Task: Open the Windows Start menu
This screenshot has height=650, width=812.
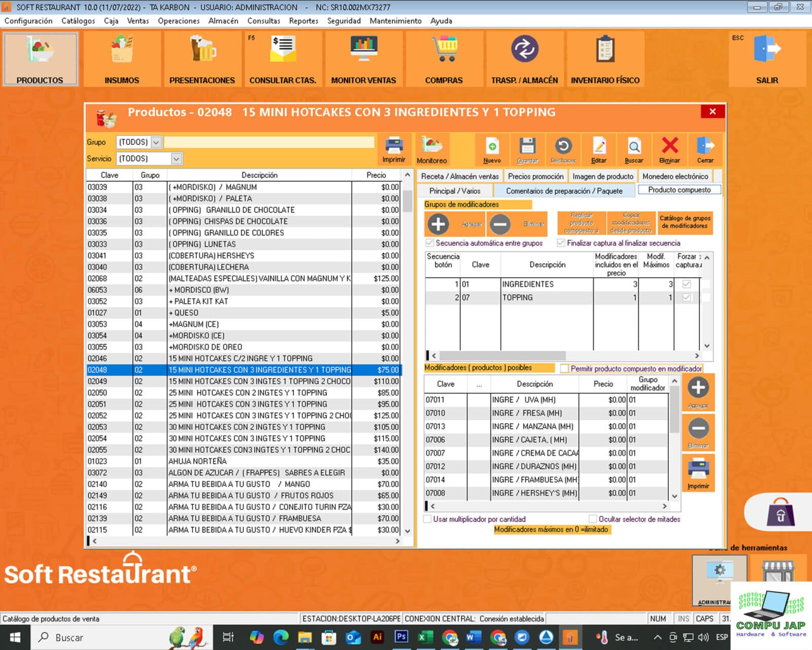Action: (15, 637)
